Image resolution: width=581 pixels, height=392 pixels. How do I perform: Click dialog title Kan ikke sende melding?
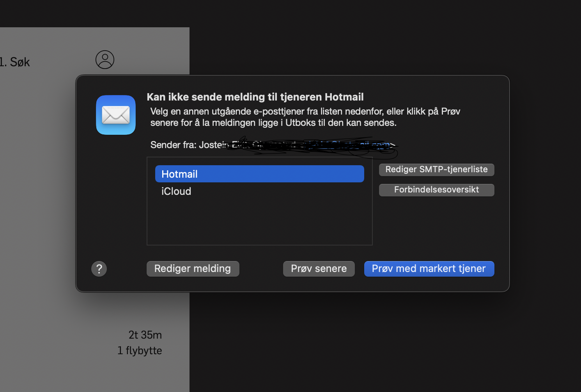pos(255,97)
